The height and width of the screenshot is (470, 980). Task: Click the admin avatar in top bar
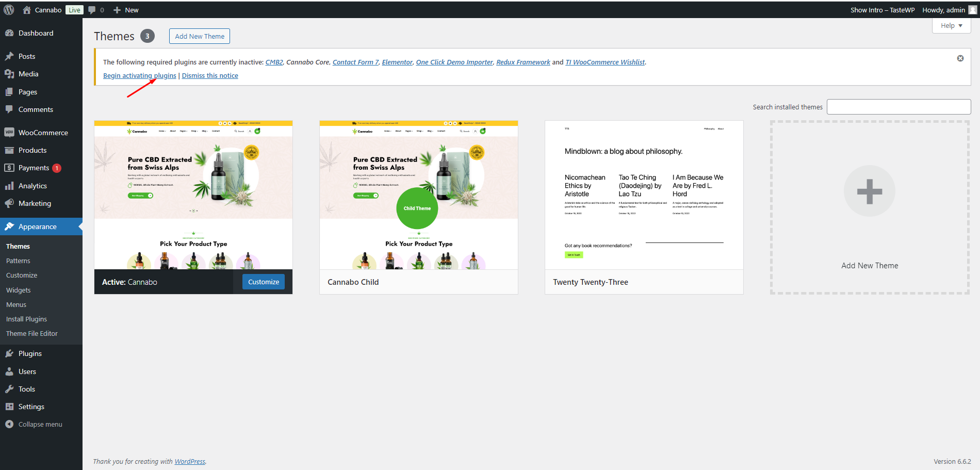click(972, 10)
